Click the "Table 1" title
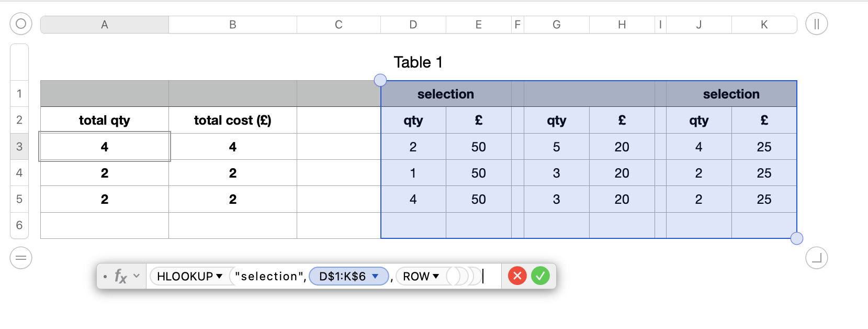This screenshot has height=329, width=868. coord(418,62)
